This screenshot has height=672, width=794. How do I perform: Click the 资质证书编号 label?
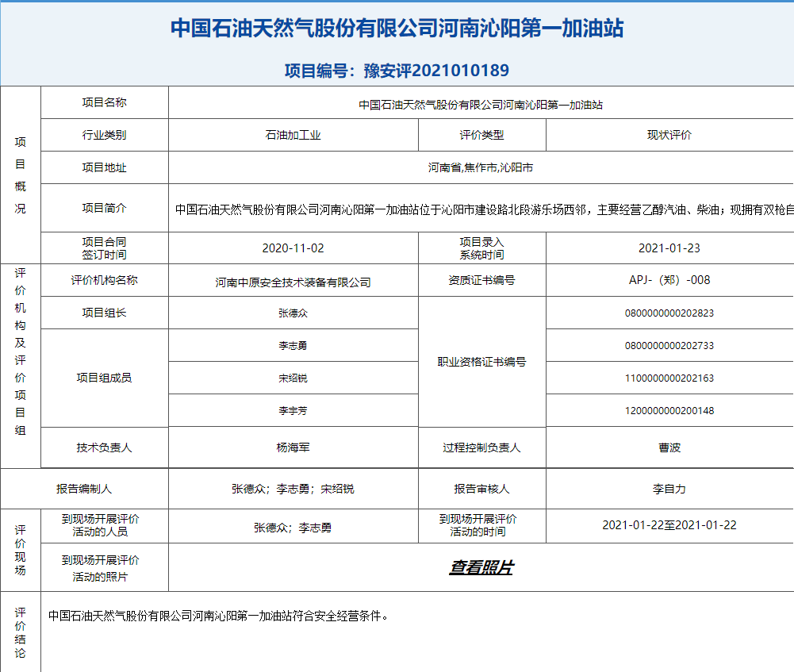[482, 280]
